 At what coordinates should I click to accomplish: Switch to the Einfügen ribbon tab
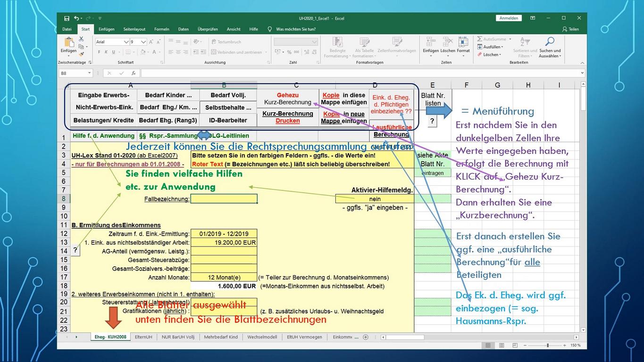coord(107,29)
